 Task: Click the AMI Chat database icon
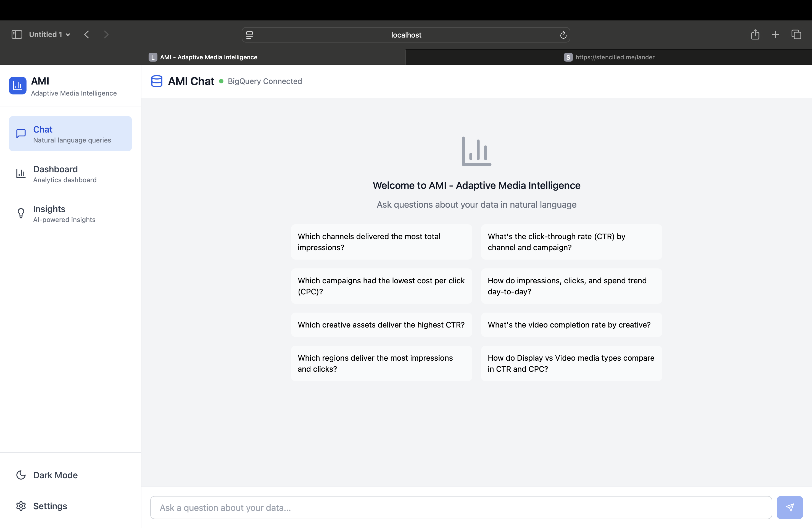(x=157, y=81)
